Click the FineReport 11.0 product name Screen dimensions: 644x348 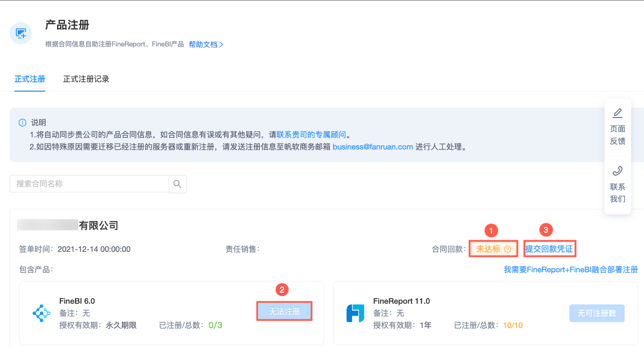click(402, 301)
